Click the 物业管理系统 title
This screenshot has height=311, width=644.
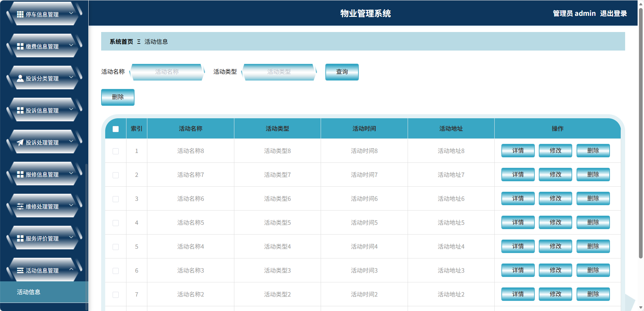365,13
